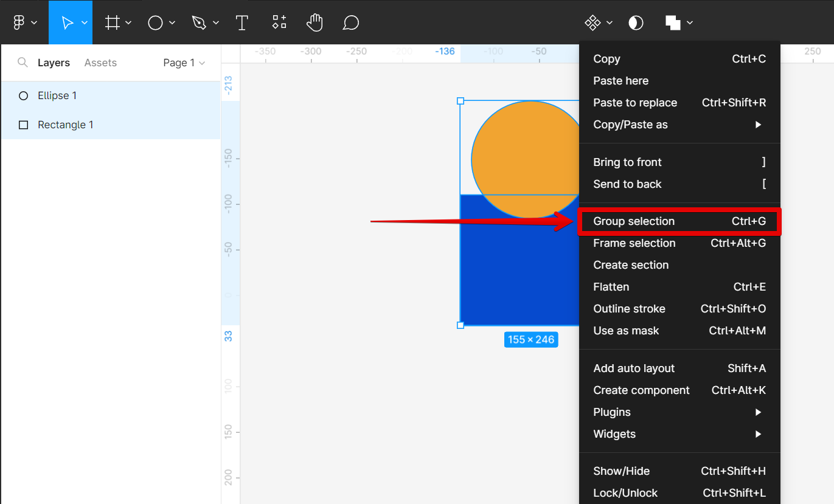The width and height of the screenshot is (834, 504).
Task: Select the Hand tool
Action: (314, 22)
